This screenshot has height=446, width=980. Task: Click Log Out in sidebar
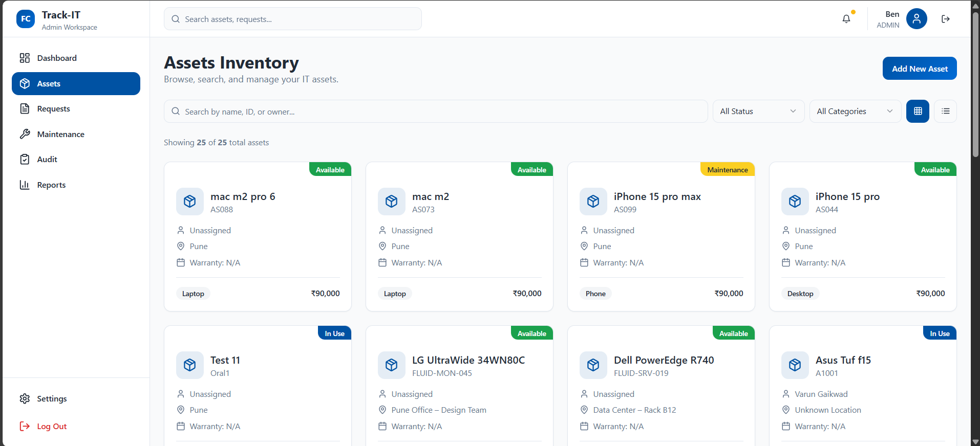click(x=76, y=426)
